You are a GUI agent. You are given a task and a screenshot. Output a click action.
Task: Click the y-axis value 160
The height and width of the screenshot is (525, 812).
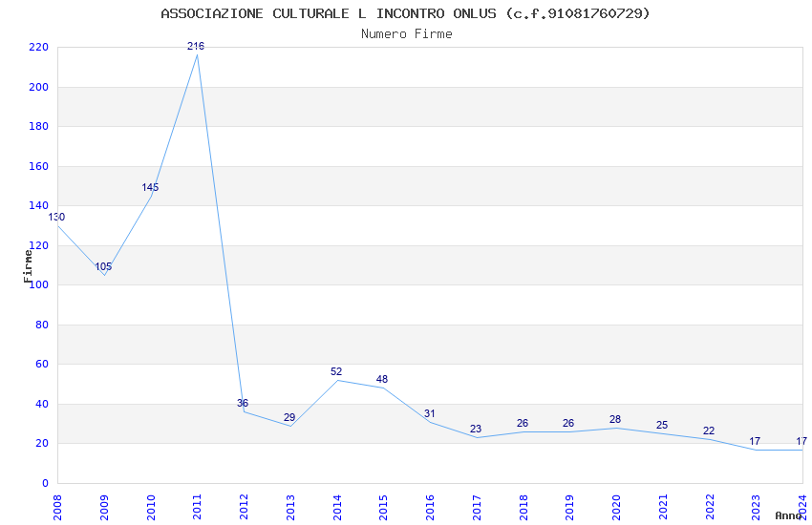click(x=38, y=166)
